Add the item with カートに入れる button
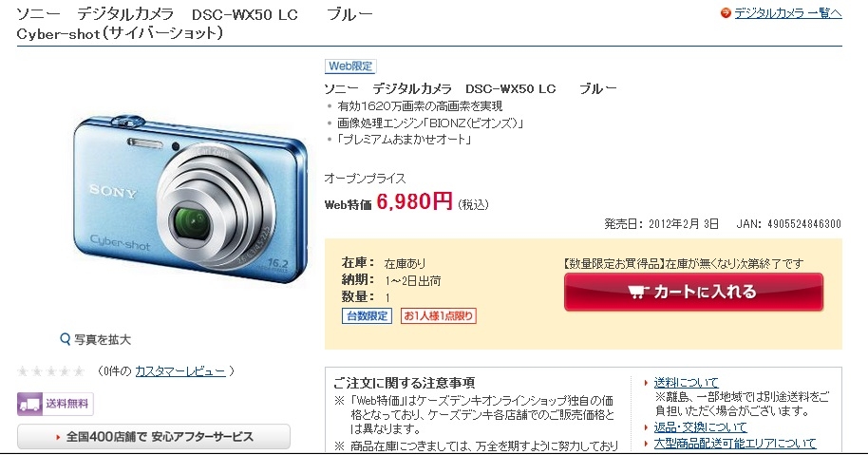The image size is (868, 455). click(693, 292)
